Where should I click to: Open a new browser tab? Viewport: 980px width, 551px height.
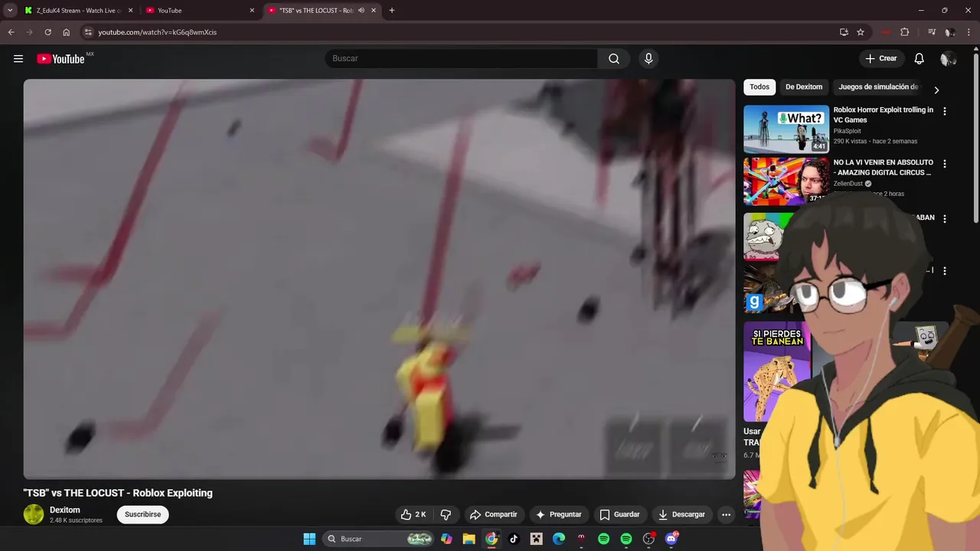click(x=392, y=11)
